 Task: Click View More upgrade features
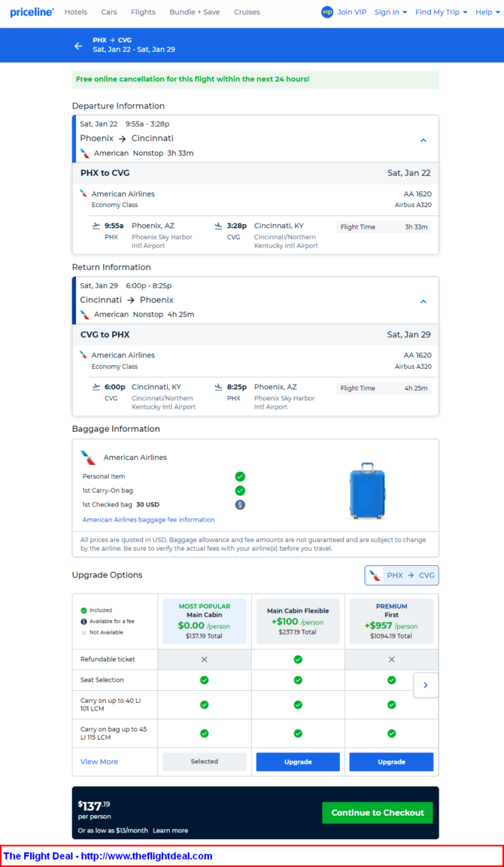[99, 762]
